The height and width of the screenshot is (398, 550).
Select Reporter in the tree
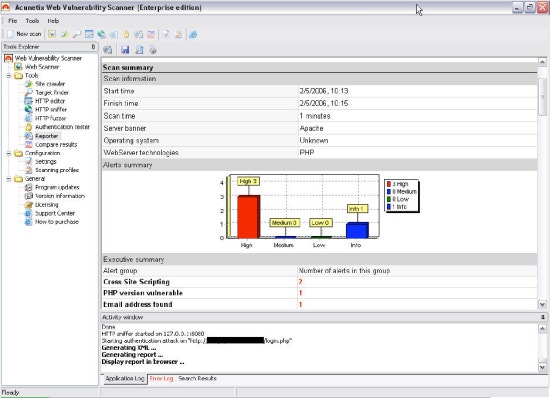pyautogui.click(x=46, y=136)
